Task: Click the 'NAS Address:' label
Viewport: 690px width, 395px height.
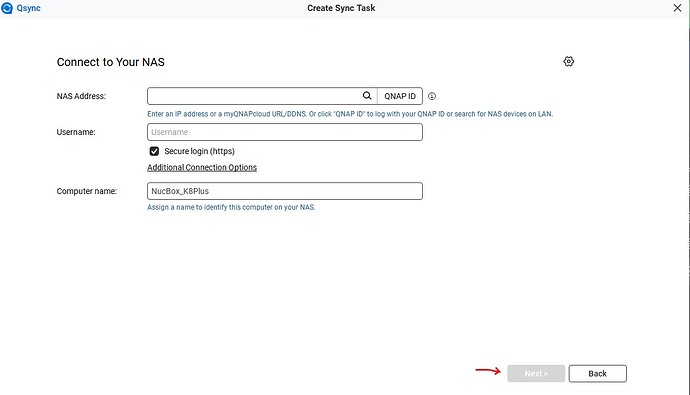Action: tap(81, 96)
